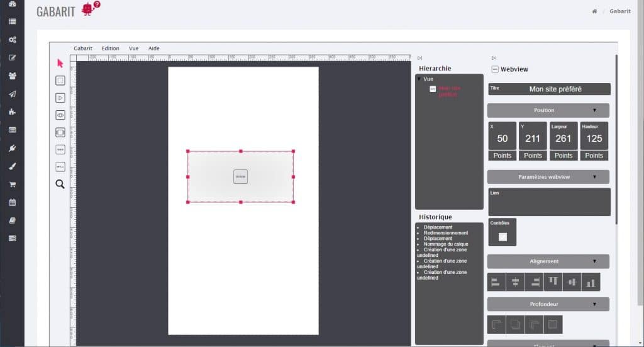Click the www webview zone on canvas
This screenshot has width=644, height=347.
click(x=241, y=177)
